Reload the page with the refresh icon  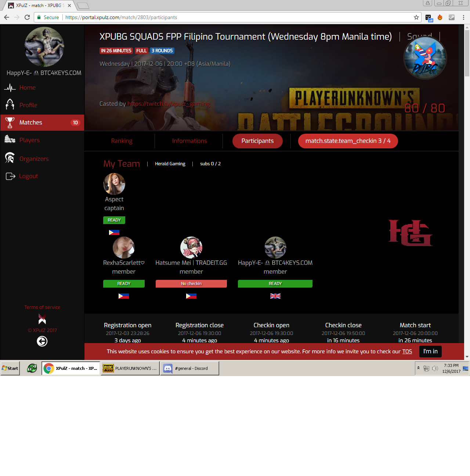pos(27,17)
